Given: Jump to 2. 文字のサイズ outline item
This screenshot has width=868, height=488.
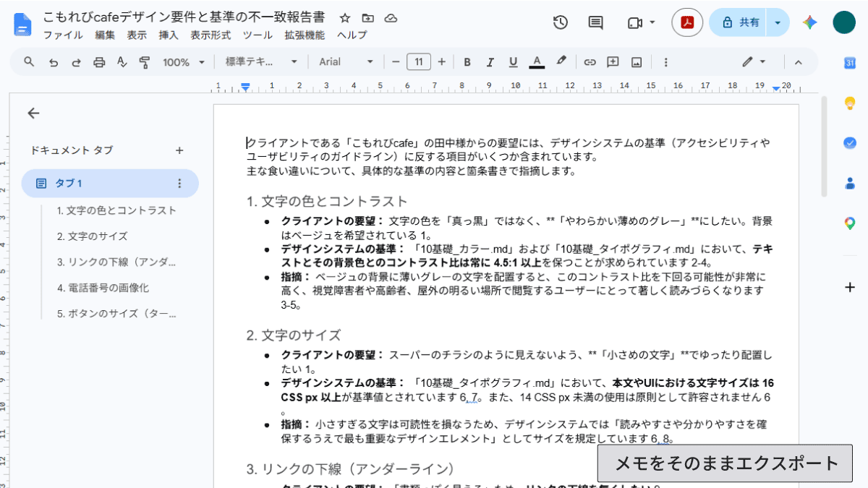Looking at the screenshot, I should pos(92,236).
